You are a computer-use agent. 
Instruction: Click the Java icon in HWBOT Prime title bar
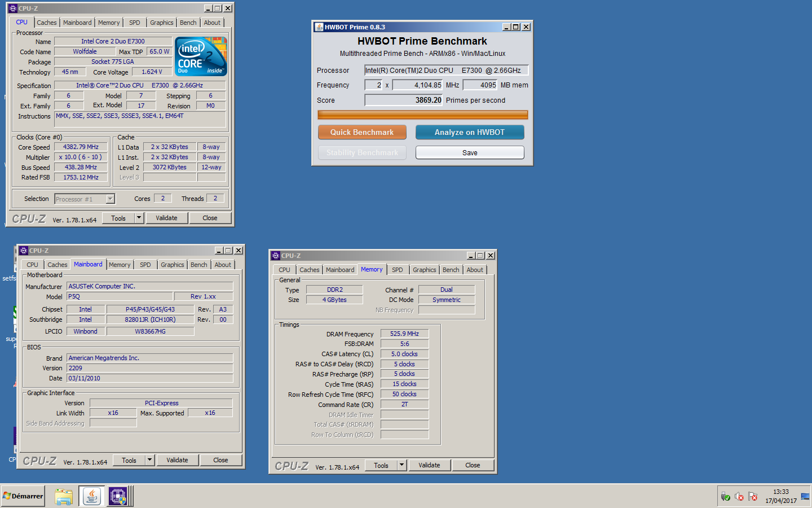pyautogui.click(x=319, y=27)
